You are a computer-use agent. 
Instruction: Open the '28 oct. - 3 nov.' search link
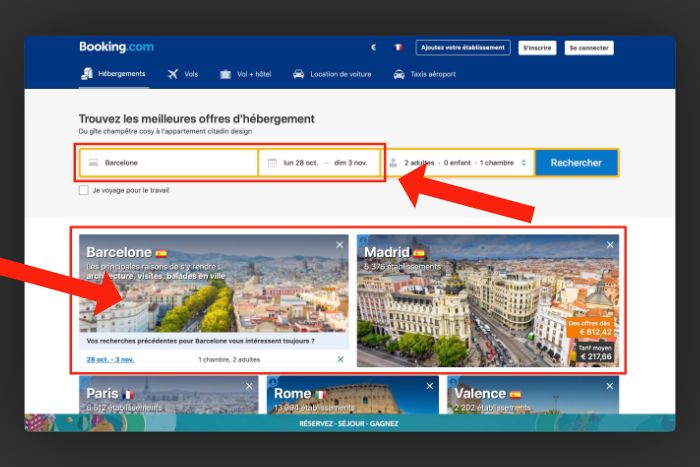110,359
